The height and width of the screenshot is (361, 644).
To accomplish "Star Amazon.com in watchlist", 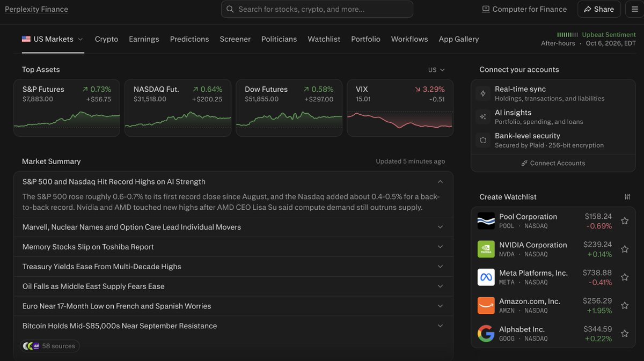I will coord(625,306).
